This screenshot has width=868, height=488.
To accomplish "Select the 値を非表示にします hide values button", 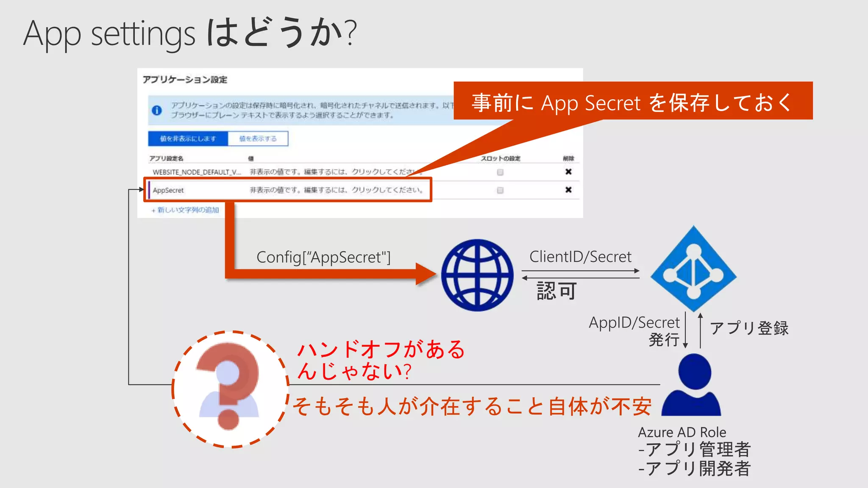I will pyautogui.click(x=188, y=139).
